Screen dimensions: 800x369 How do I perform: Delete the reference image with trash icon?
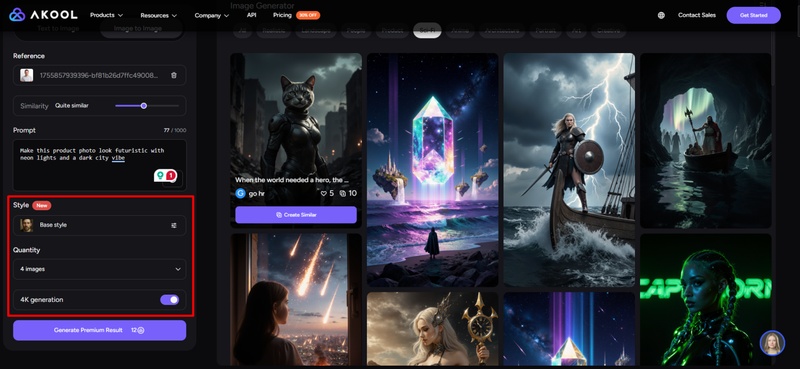174,76
